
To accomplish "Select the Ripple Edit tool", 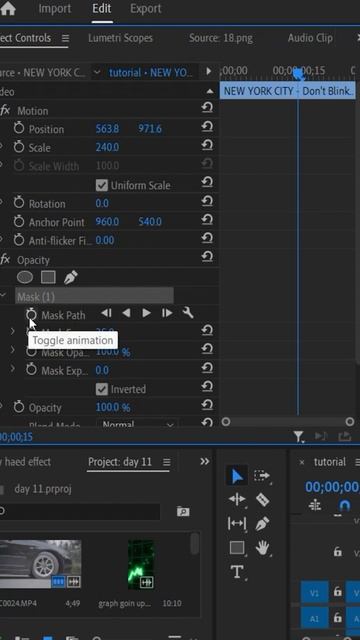I will click(237, 499).
